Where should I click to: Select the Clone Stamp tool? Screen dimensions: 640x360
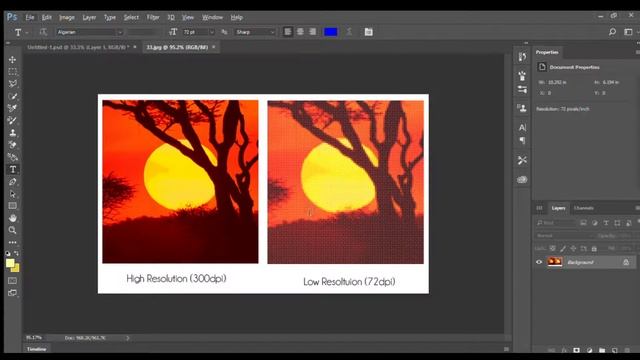(x=13, y=133)
